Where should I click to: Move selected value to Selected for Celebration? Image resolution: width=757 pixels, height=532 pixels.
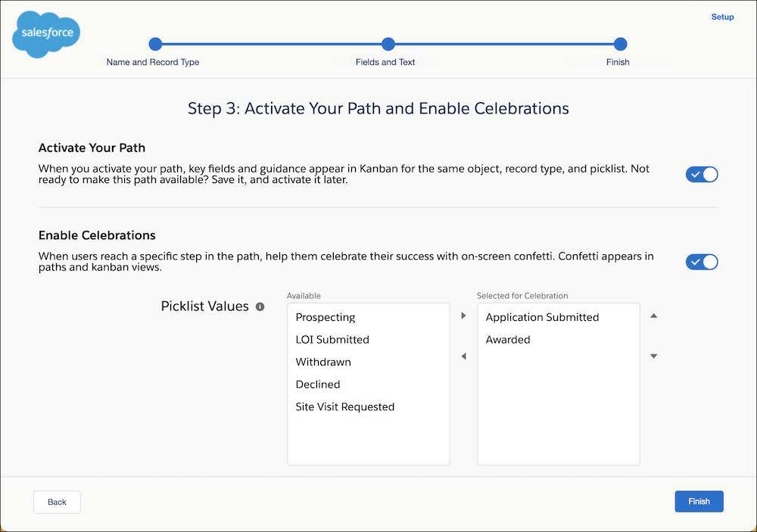(x=463, y=316)
